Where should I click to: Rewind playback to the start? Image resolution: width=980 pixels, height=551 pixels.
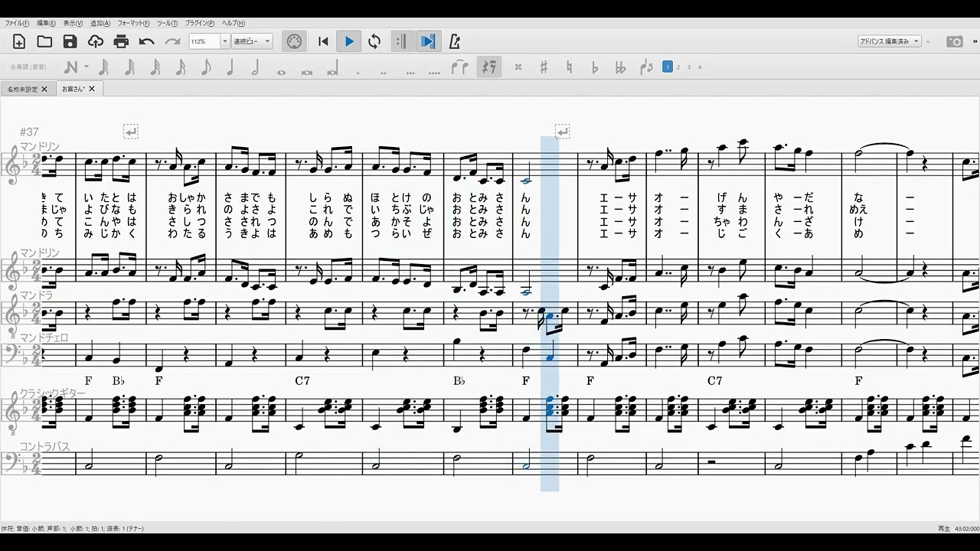323,41
